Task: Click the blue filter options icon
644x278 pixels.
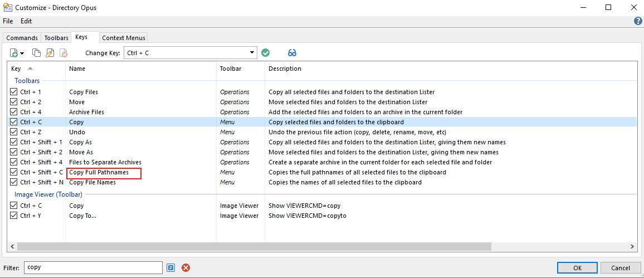Action: tap(171, 268)
